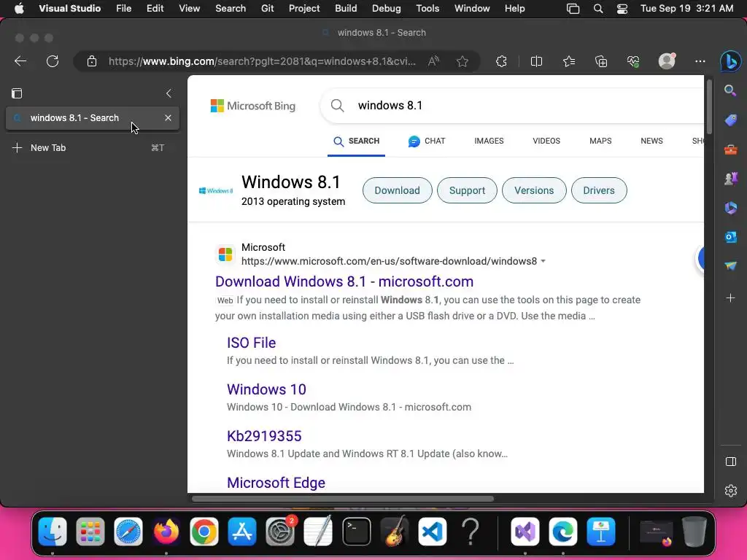Open the Build menu
747x560 pixels.
coord(346,9)
